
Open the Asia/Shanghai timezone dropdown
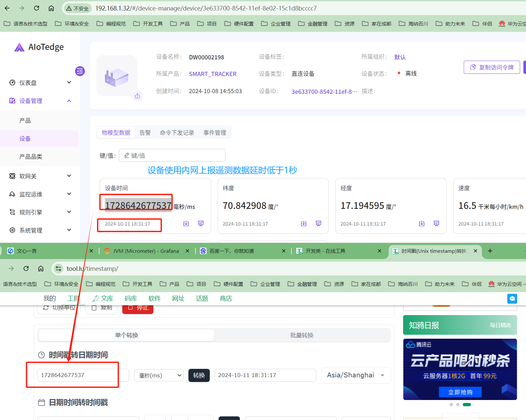356,375
